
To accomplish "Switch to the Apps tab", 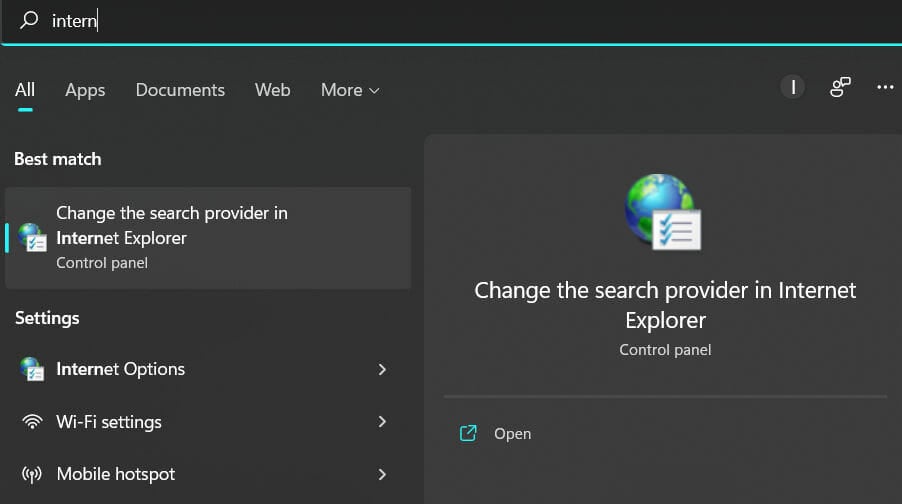I will pyautogui.click(x=85, y=90).
